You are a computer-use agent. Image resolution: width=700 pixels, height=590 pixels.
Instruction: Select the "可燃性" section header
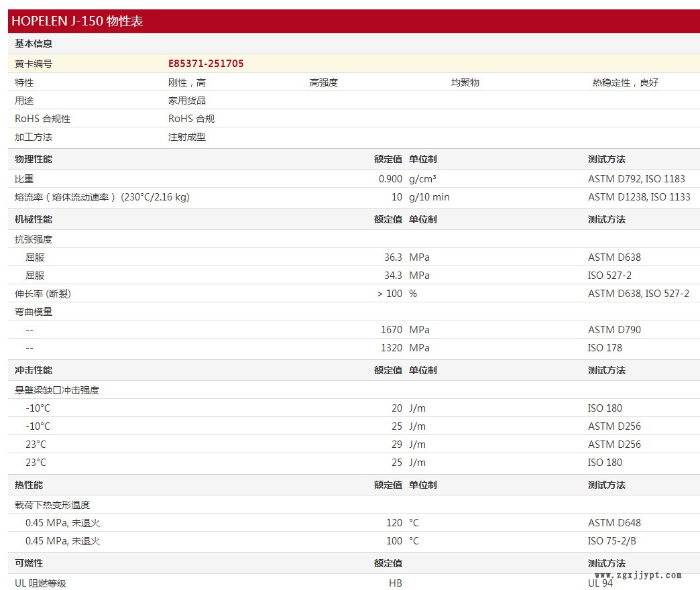(29, 564)
